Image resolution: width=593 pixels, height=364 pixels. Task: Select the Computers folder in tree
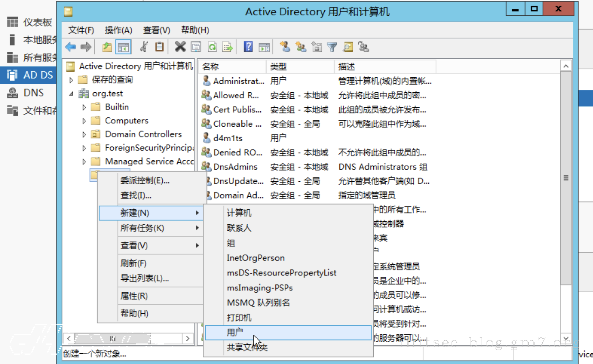pos(126,121)
